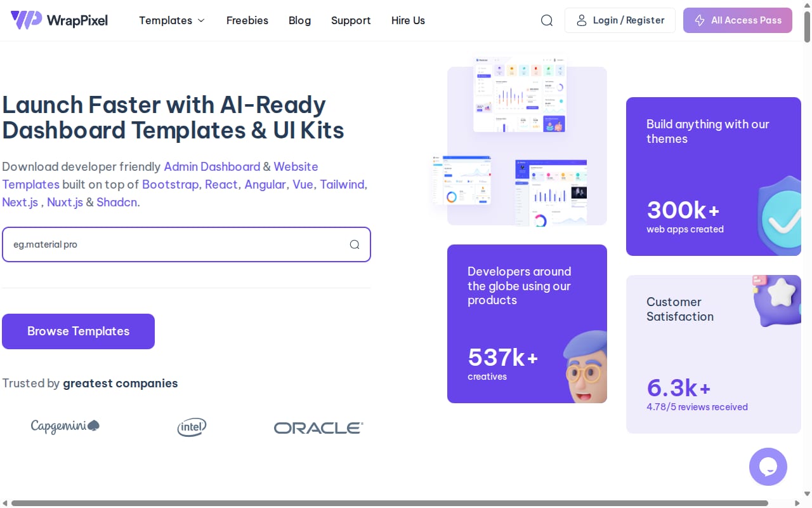Click the vertical scrollbar thumb
This screenshot has height=508, width=812.
pos(807,25)
